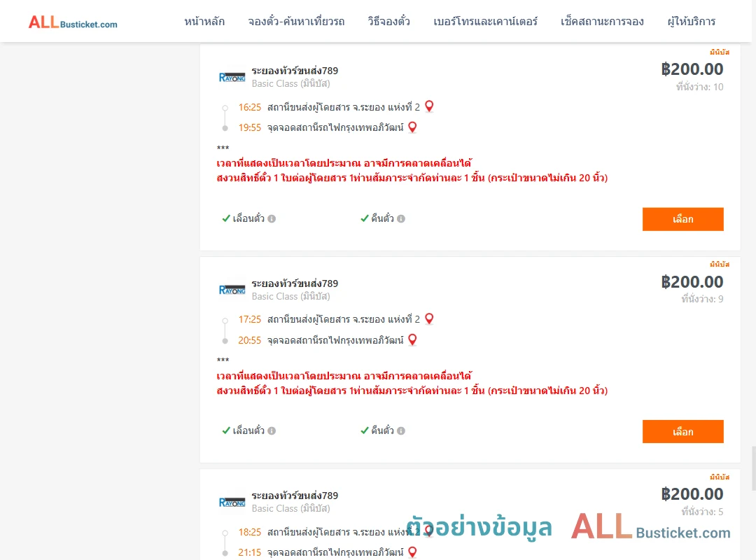Open the ผู้ให้บริการ menu item
Viewport: 756px width, 560px height.
691,22
